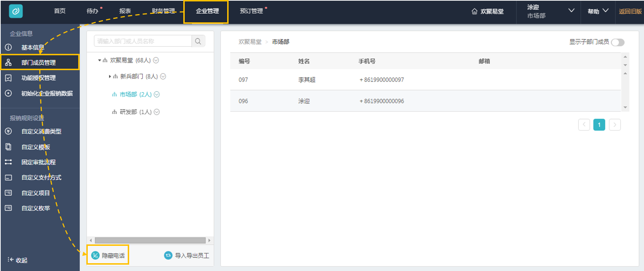Click the member name 李其超
Screen dimensions: 644x271
pyautogui.click(x=307, y=80)
